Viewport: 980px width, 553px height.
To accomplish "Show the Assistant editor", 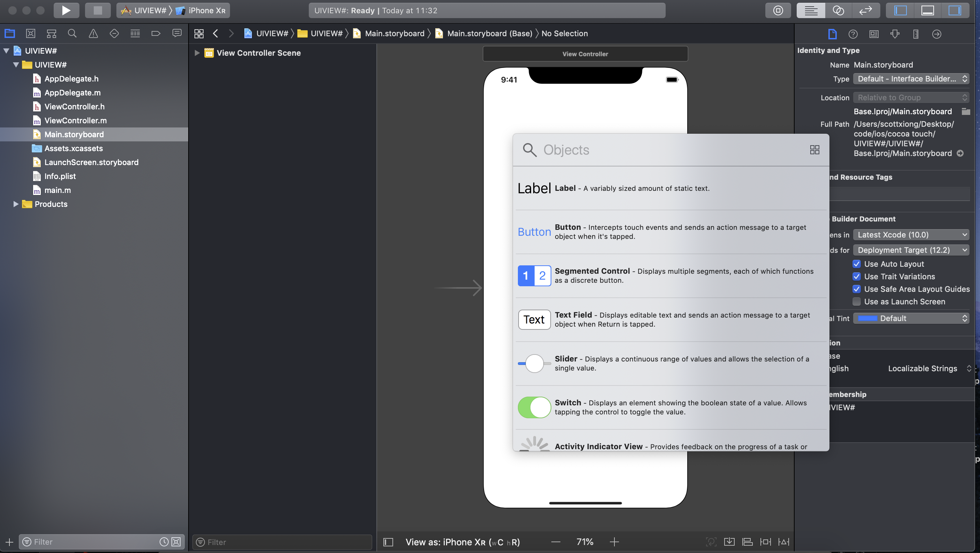I will pyautogui.click(x=839, y=10).
